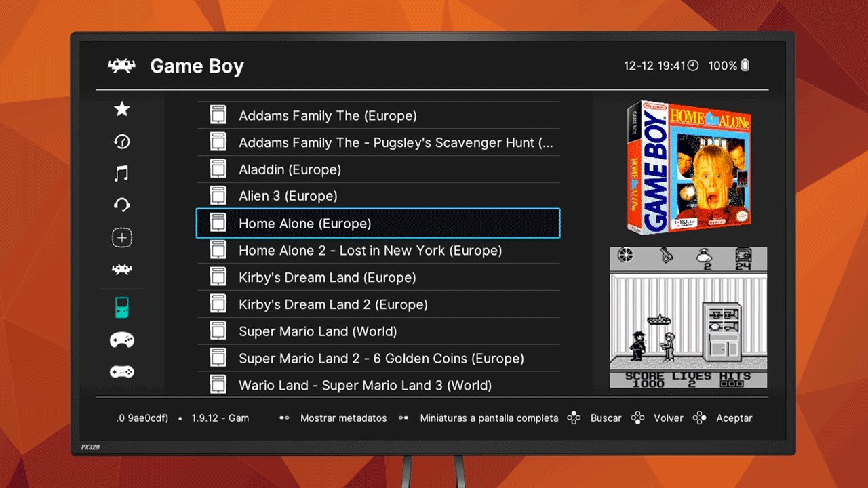
Task: Click Volver in the footer
Action: click(668, 418)
